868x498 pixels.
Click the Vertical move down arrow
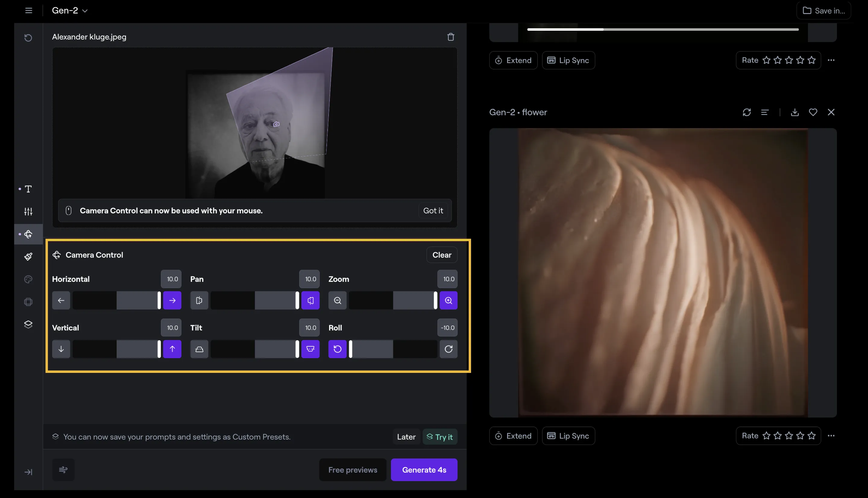pyautogui.click(x=61, y=349)
